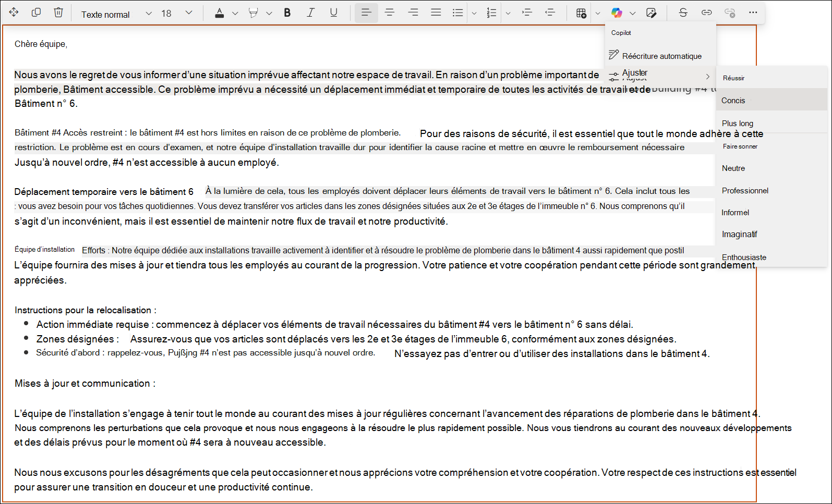Justify the text

pos(436,13)
